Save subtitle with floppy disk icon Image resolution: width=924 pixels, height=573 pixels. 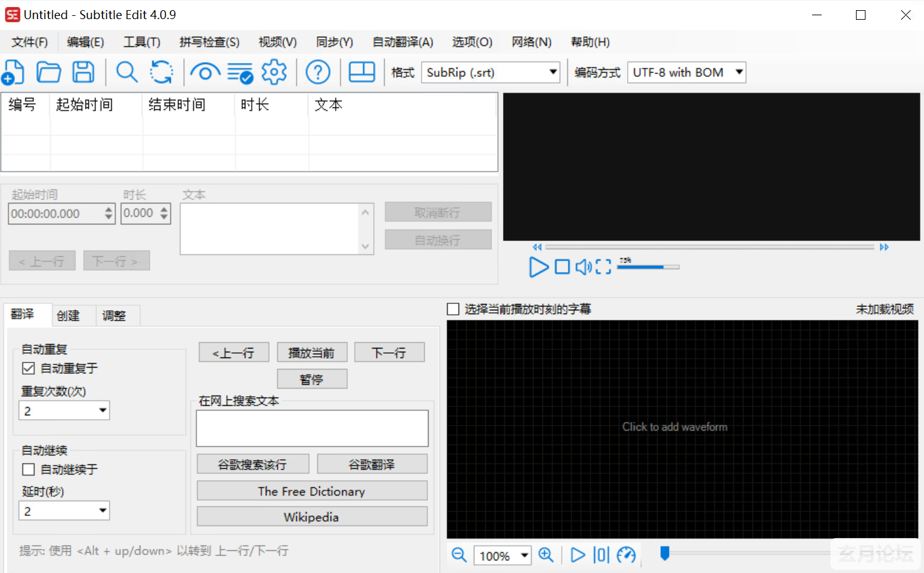coord(83,72)
